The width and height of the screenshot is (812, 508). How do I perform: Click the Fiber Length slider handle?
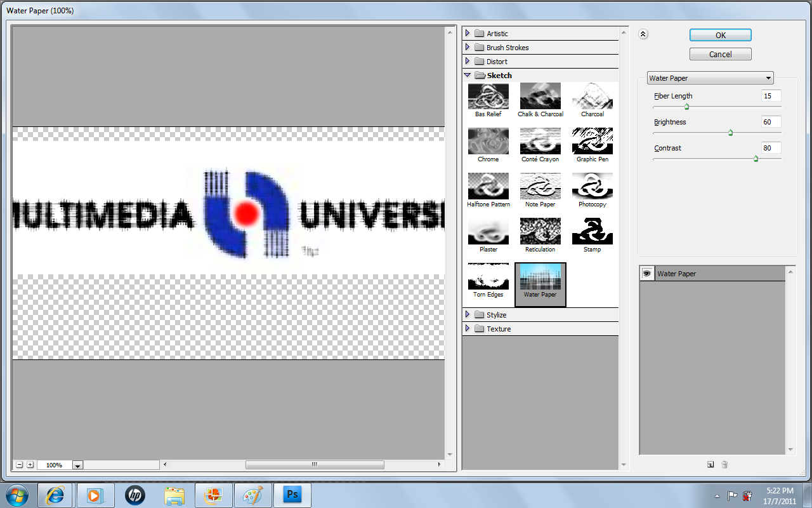tap(686, 107)
